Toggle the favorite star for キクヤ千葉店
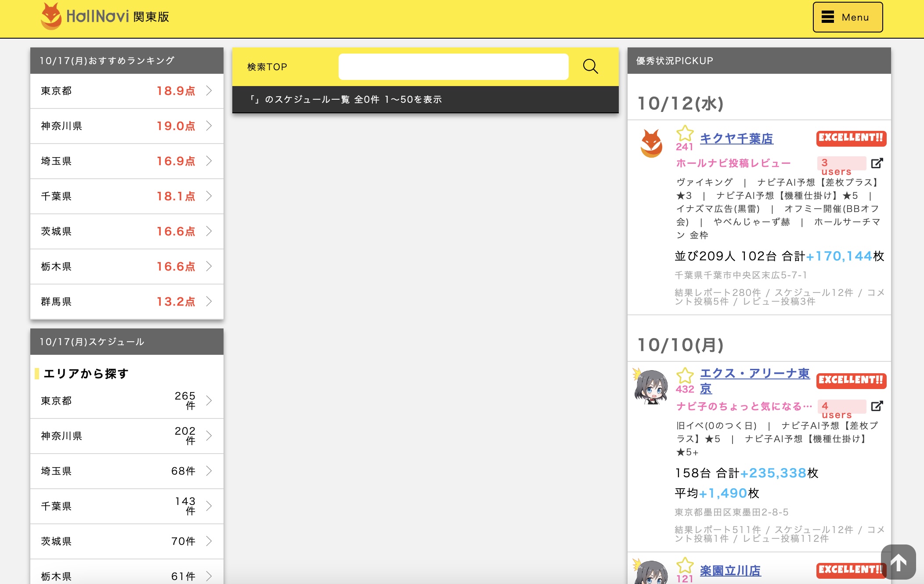924x584 pixels. pyautogui.click(x=685, y=134)
